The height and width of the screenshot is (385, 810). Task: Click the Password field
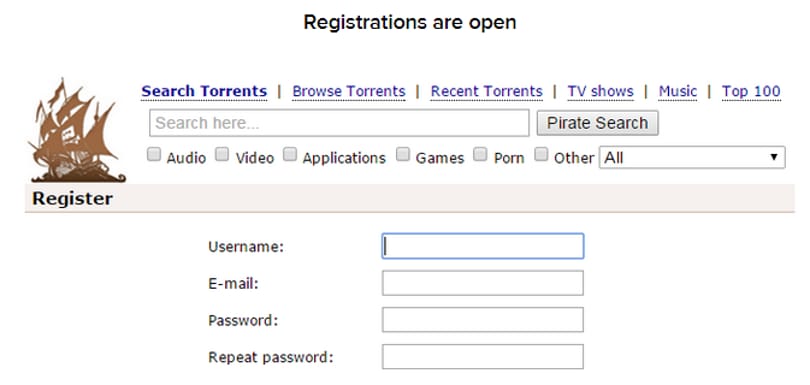pyautogui.click(x=482, y=320)
